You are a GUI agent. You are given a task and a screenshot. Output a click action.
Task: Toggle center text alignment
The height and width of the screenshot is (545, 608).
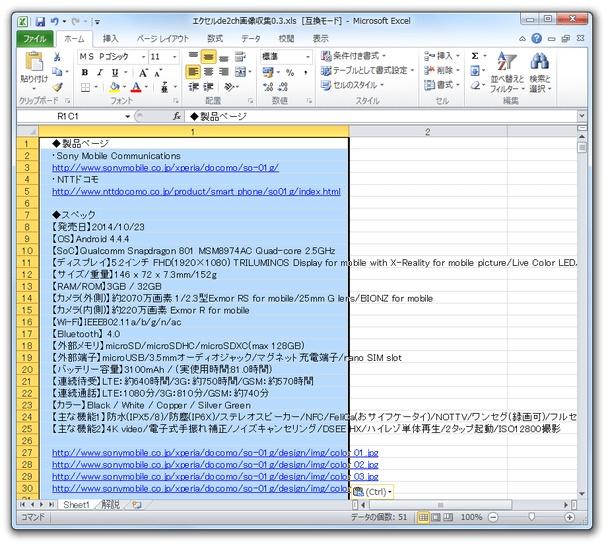209,72
